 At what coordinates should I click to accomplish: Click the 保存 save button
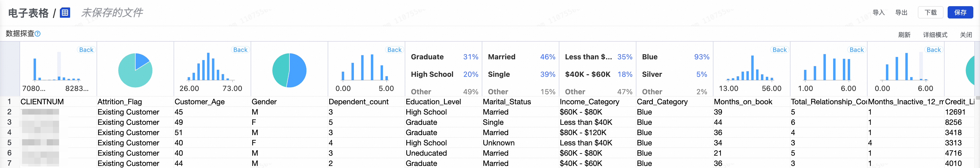tap(960, 13)
